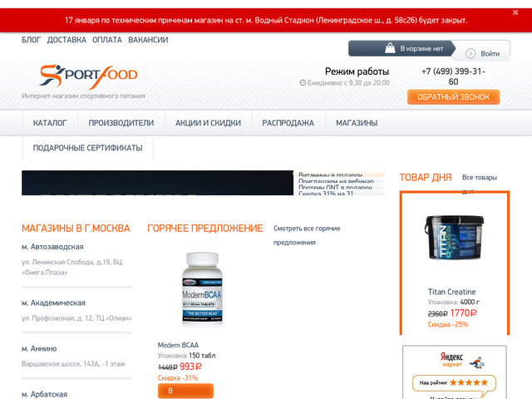Open Смотреть все горячие предложения link
Screen dimensions: 532x399
(307, 235)
